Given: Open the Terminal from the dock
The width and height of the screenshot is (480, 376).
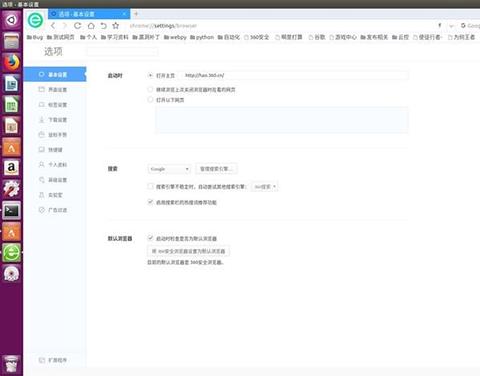Looking at the screenshot, I should coord(12,211).
